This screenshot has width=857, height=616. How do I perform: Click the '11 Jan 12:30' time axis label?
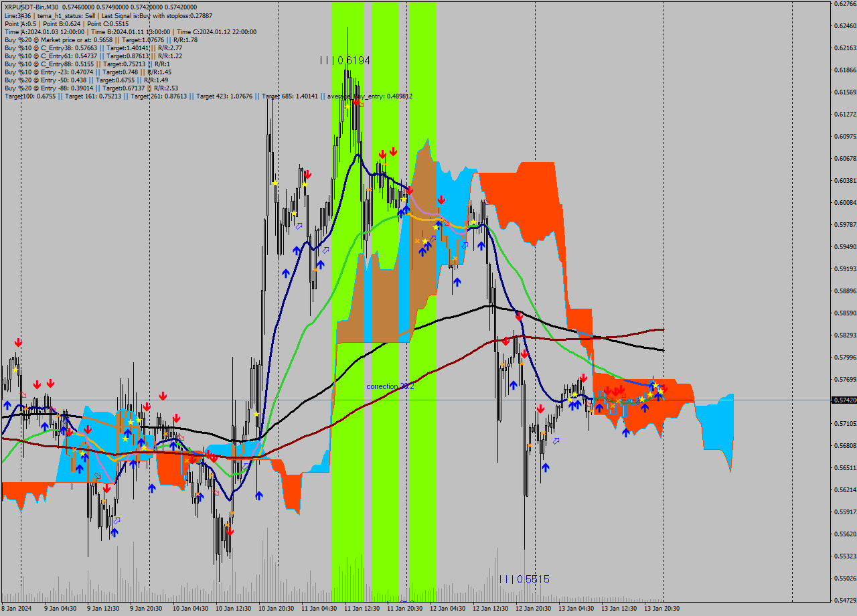(362, 609)
